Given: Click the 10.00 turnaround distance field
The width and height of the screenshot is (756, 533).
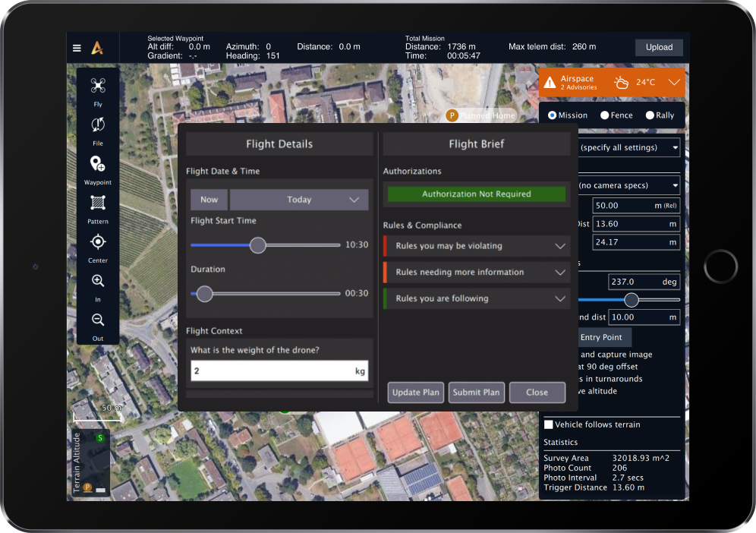Looking at the screenshot, I should pos(644,317).
